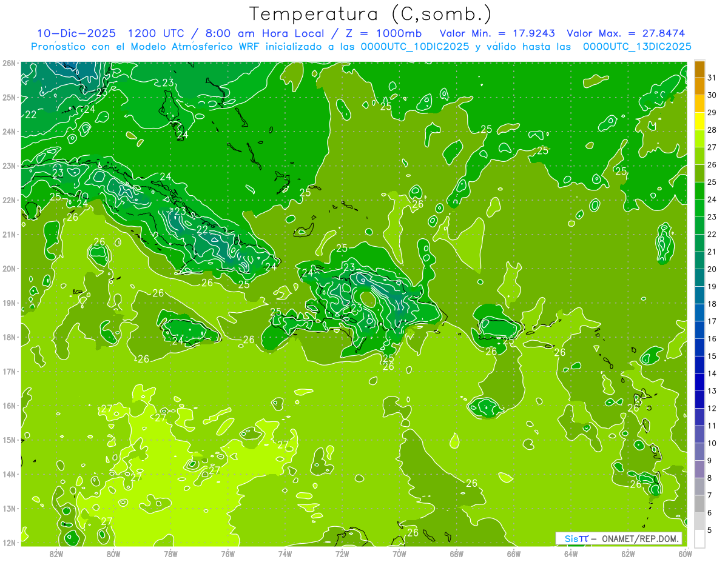Click the '22N' latitude axis label

tap(8, 200)
